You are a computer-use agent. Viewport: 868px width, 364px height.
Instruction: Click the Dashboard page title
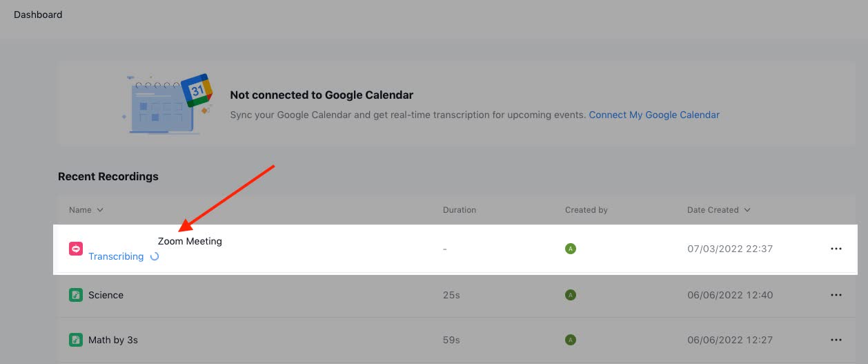[38, 15]
